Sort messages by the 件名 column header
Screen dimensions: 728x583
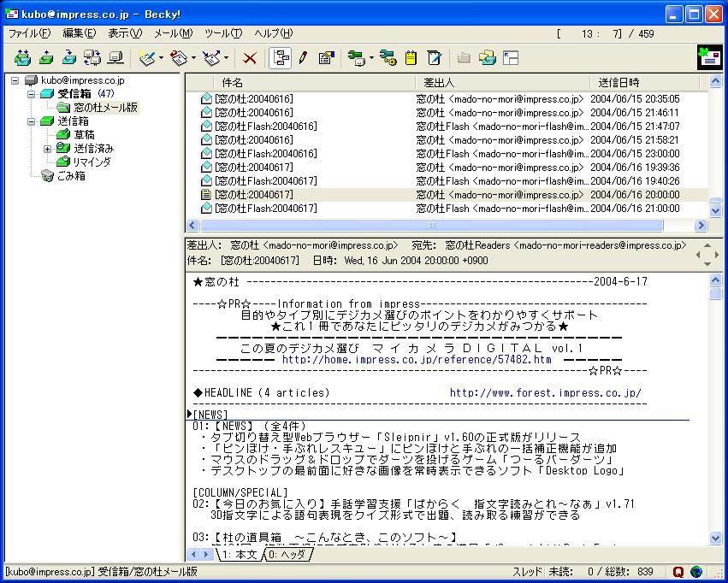[x=314, y=83]
